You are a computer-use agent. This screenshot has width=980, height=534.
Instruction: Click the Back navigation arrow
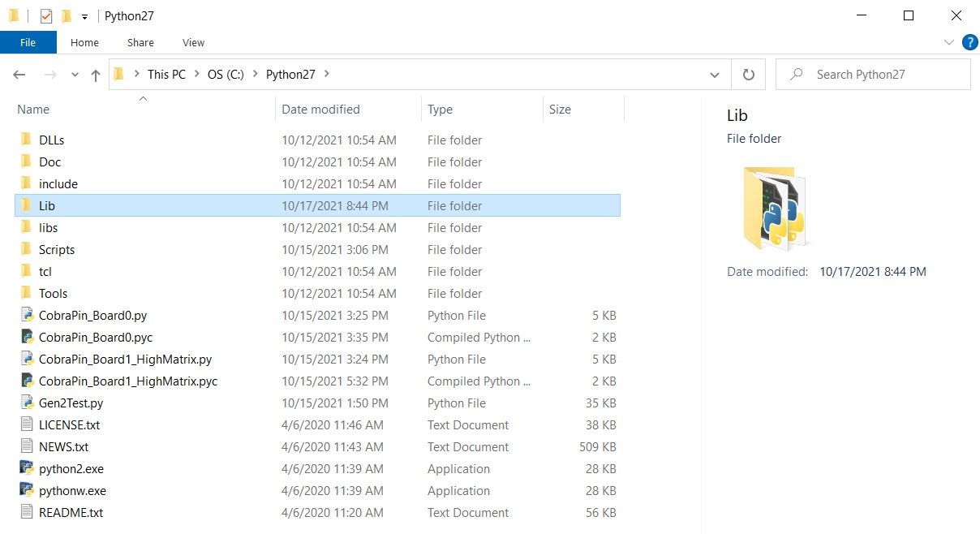tap(19, 75)
